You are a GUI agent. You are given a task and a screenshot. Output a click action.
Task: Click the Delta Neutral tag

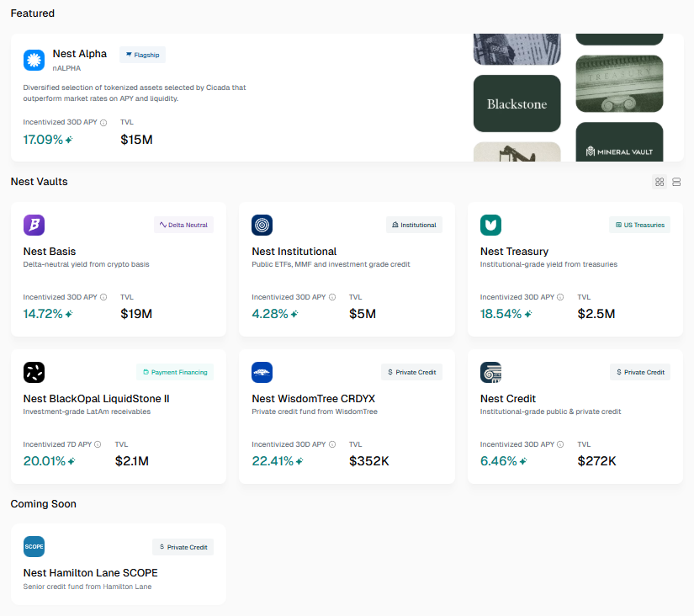coord(183,225)
